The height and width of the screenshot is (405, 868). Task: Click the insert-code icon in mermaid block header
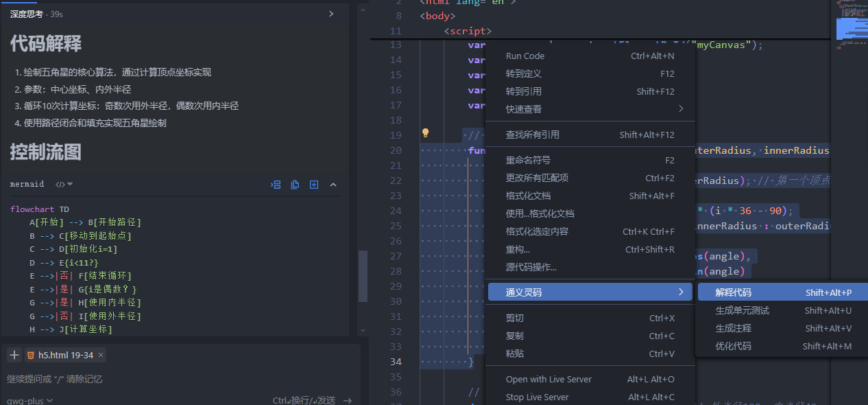pyautogui.click(x=276, y=184)
